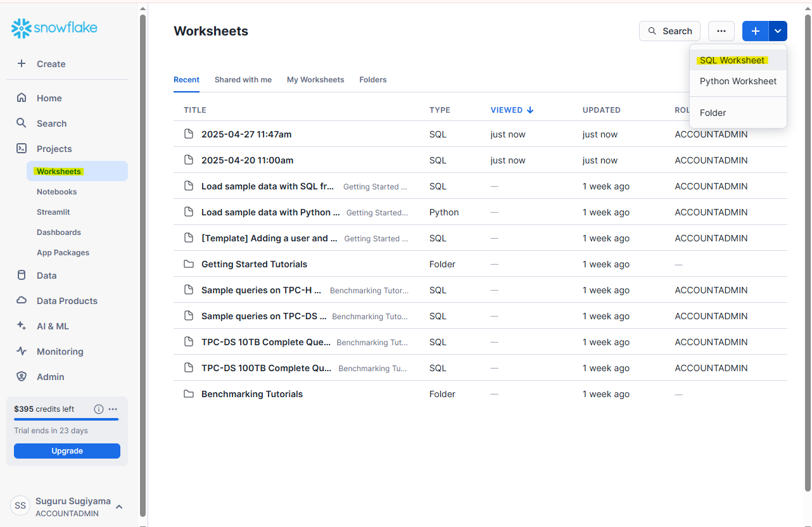
Task: Click the Monitoring pulse icon
Action: [22, 351]
